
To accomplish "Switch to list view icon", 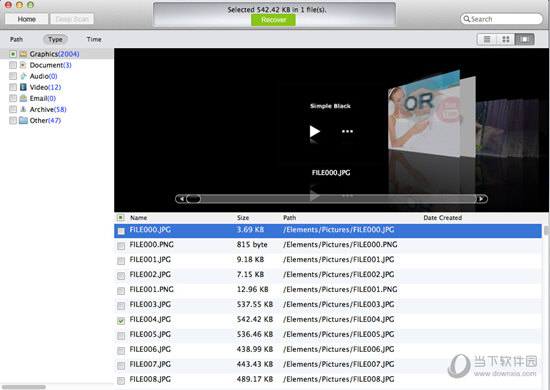I will point(487,39).
